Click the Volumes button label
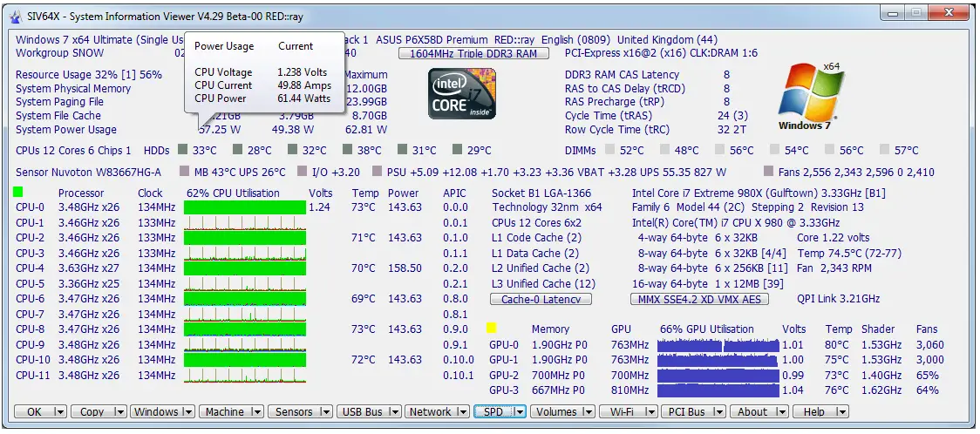The width and height of the screenshot is (980, 434). pos(557,411)
